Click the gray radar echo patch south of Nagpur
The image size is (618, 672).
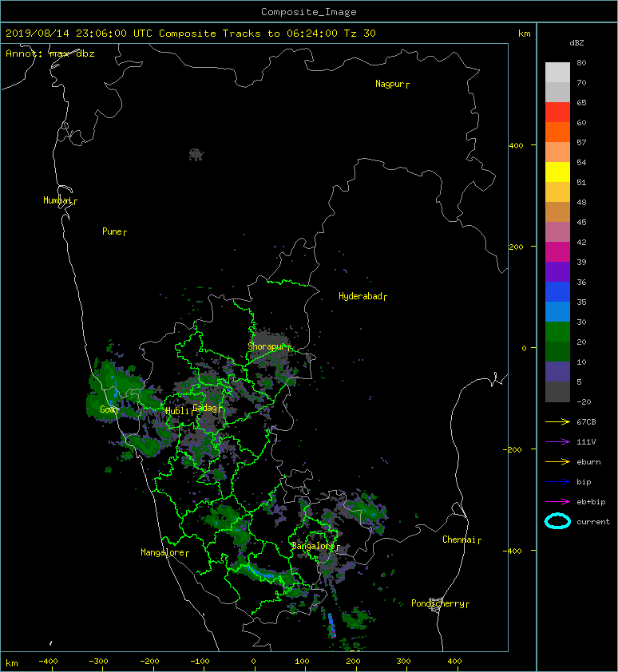pyautogui.click(x=196, y=154)
